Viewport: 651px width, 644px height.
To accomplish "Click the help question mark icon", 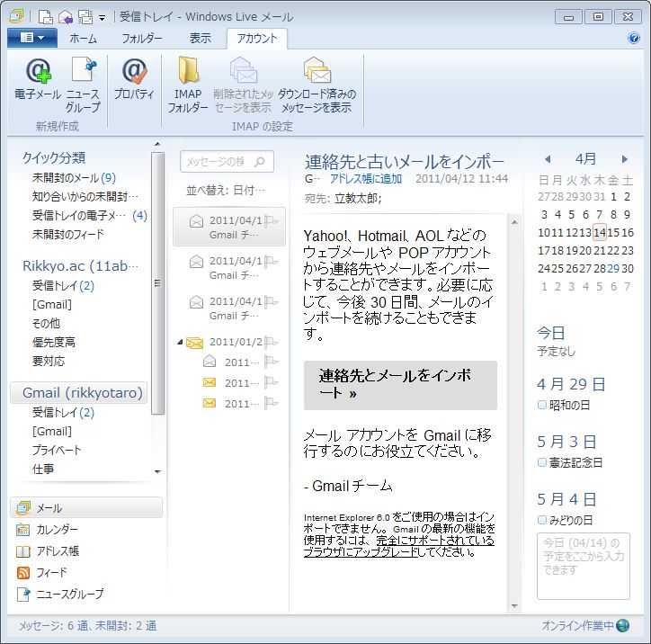I will click(634, 38).
